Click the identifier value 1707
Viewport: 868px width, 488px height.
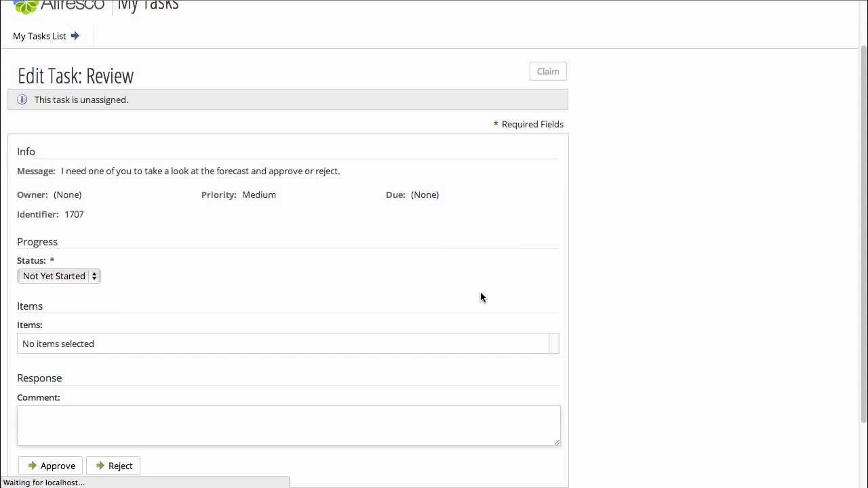[74, 214]
